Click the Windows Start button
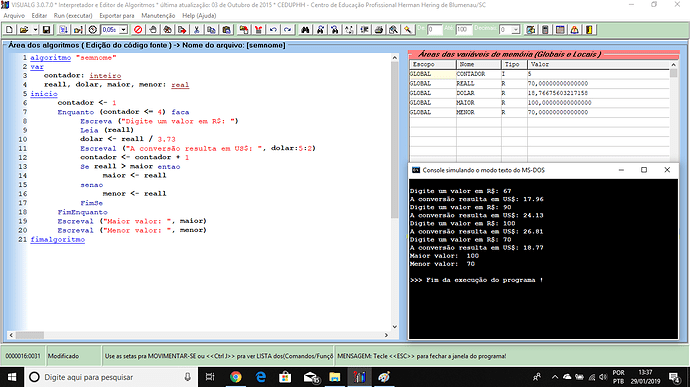 (12, 377)
